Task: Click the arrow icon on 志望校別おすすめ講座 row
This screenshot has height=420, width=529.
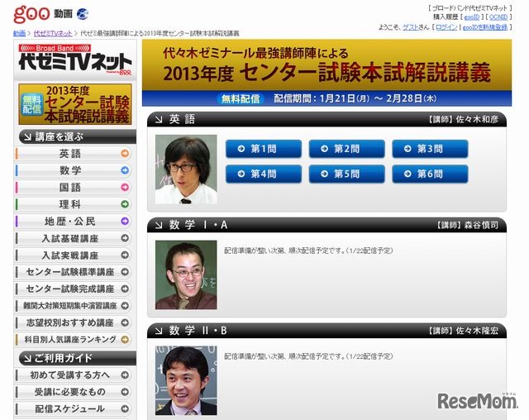Action: pyautogui.click(x=125, y=322)
